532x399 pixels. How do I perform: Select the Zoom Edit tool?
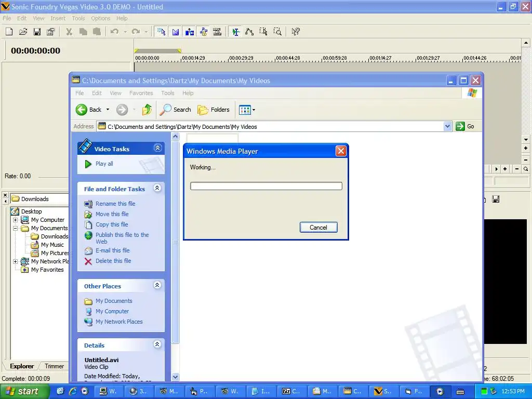277,32
